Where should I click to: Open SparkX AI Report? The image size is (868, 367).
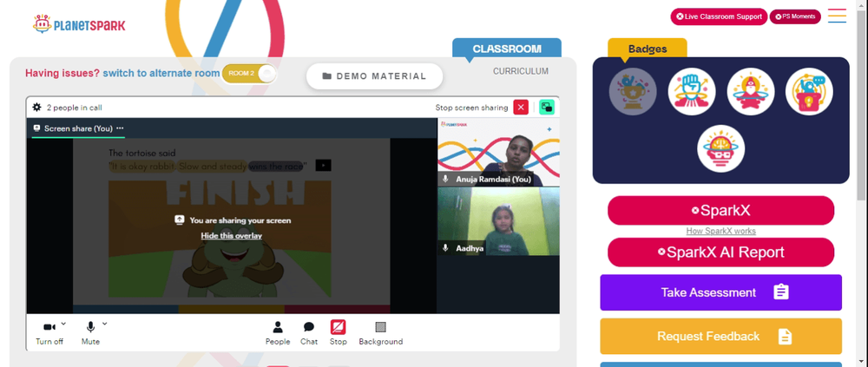click(x=720, y=252)
